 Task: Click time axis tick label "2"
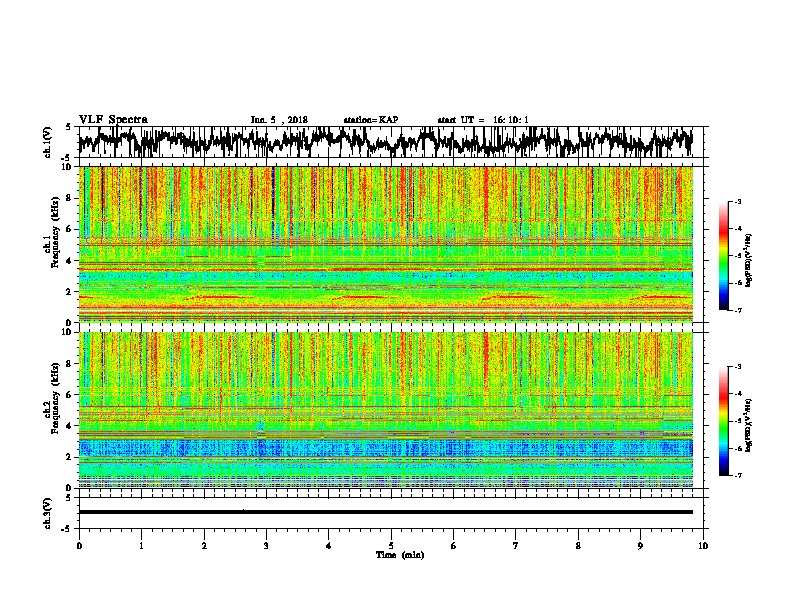click(204, 546)
